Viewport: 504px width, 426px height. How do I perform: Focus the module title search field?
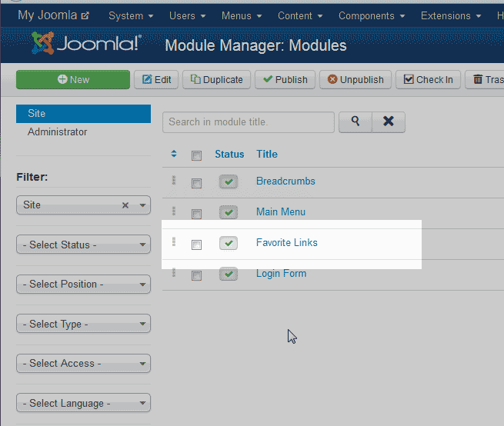pyautogui.click(x=248, y=121)
